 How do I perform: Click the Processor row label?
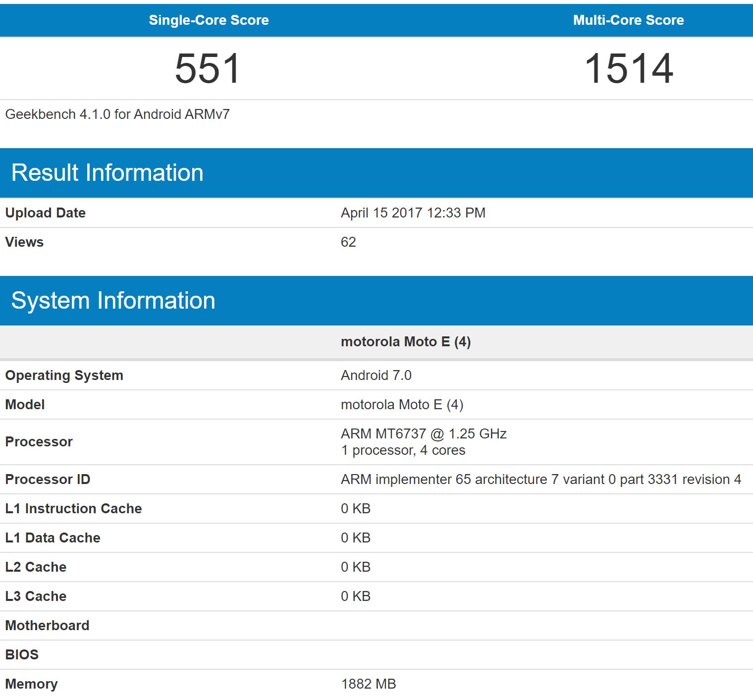pyautogui.click(x=39, y=442)
